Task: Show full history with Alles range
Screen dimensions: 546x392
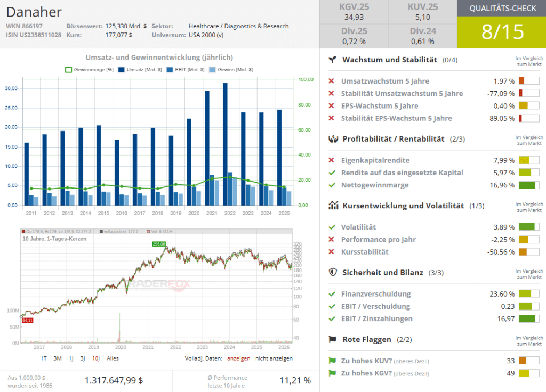Action: click(x=113, y=358)
